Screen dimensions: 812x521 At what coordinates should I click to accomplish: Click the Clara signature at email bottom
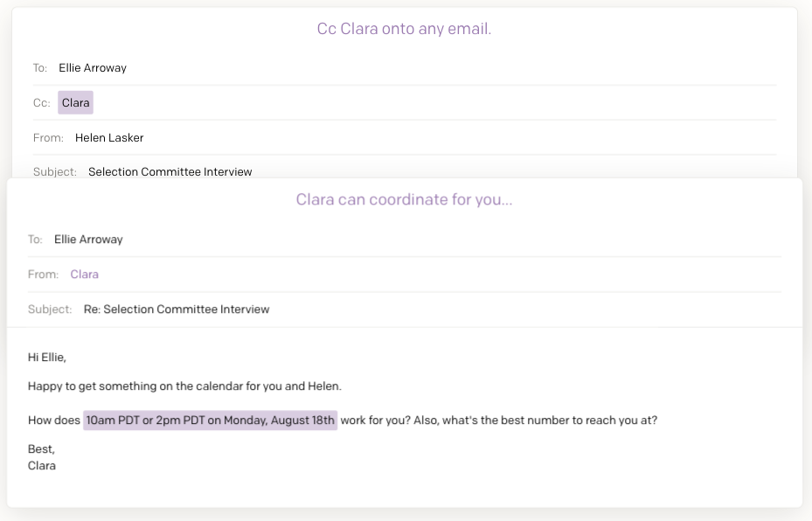point(42,466)
